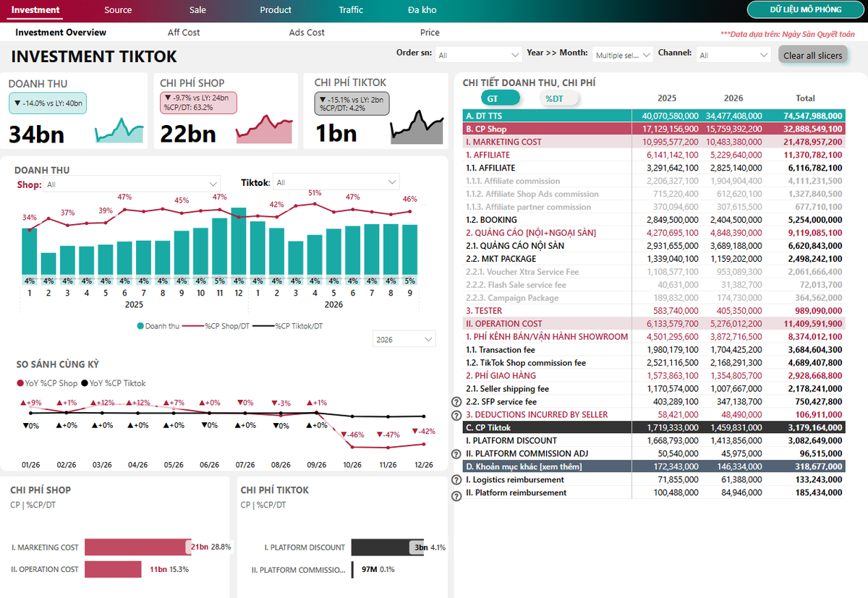Switch to the Product tab

(x=276, y=10)
